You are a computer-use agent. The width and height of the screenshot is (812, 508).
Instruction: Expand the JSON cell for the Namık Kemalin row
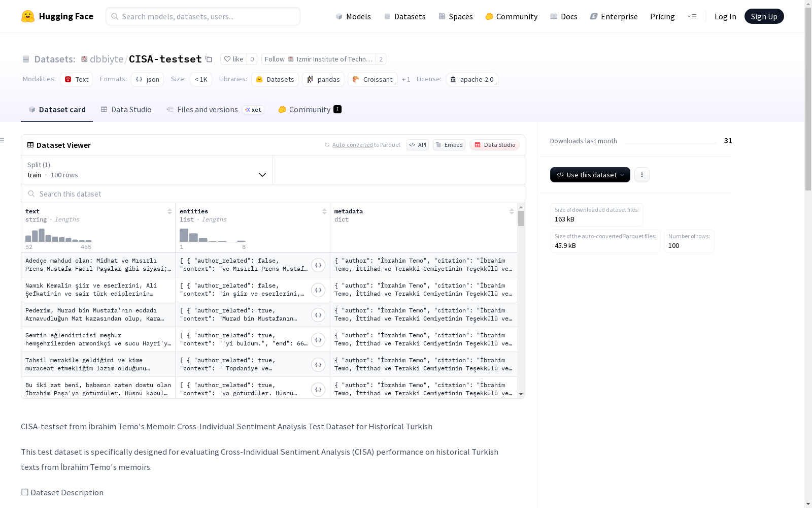[x=318, y=290]
